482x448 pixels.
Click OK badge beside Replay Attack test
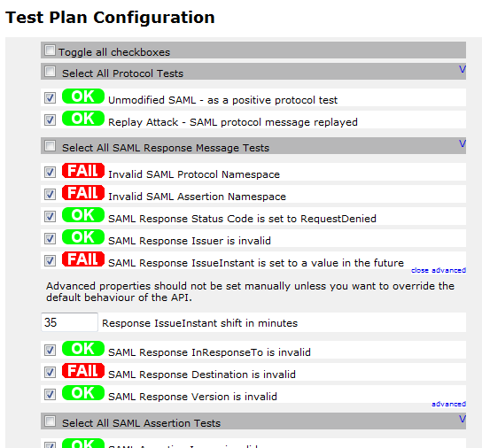[83, 119]
